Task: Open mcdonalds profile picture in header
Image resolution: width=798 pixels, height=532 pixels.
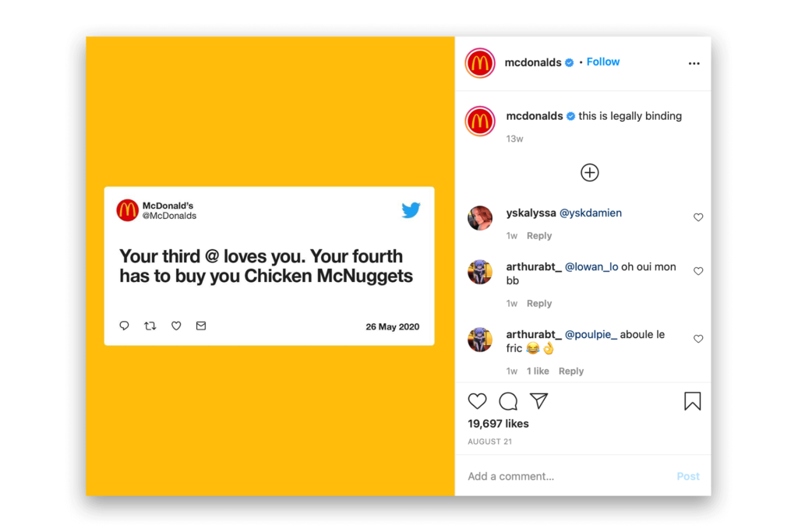Action: (480, 63)
